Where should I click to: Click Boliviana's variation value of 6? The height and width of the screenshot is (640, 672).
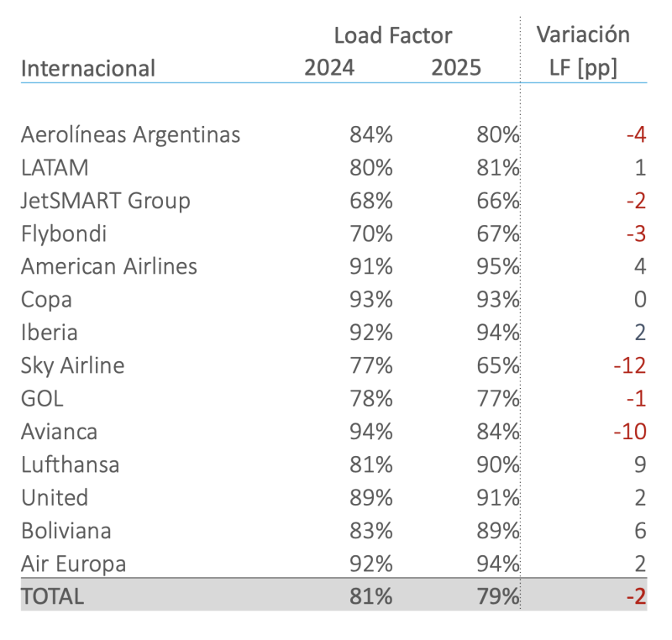tap(640, 531)
